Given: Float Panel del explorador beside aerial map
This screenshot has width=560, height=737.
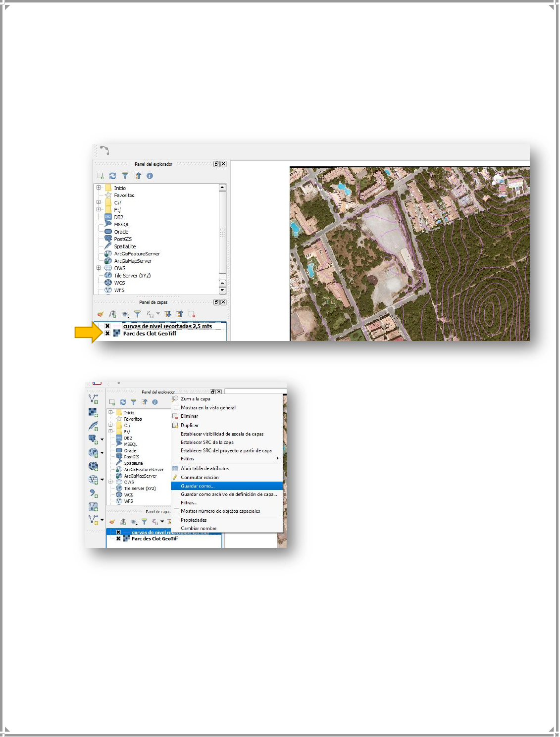Looking at the screenshot, I should 216,164.
